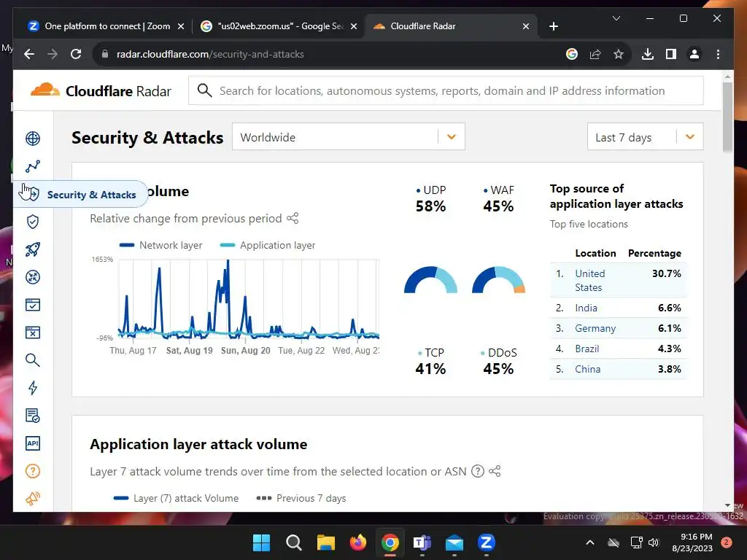Image resolution: width=747 pixels, height=560 pixels.
Task: Open India location link
Action: click(x=586, y=308)
